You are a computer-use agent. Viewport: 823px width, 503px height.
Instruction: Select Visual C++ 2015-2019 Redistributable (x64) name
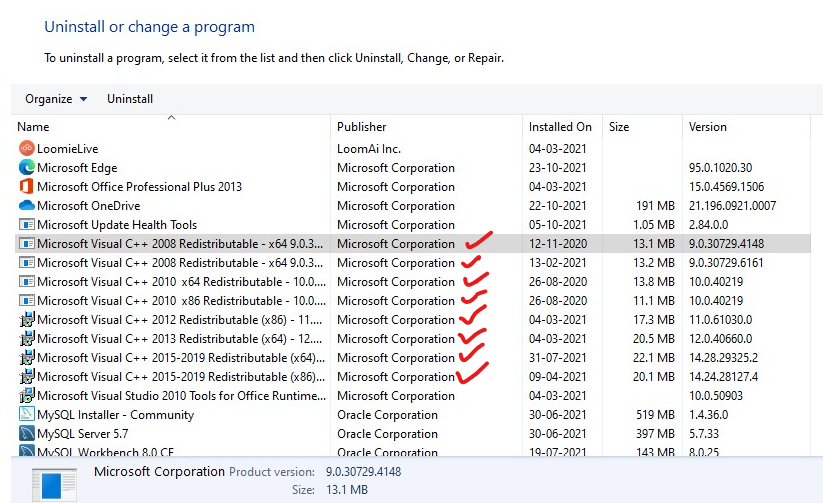tap(181, 358)
